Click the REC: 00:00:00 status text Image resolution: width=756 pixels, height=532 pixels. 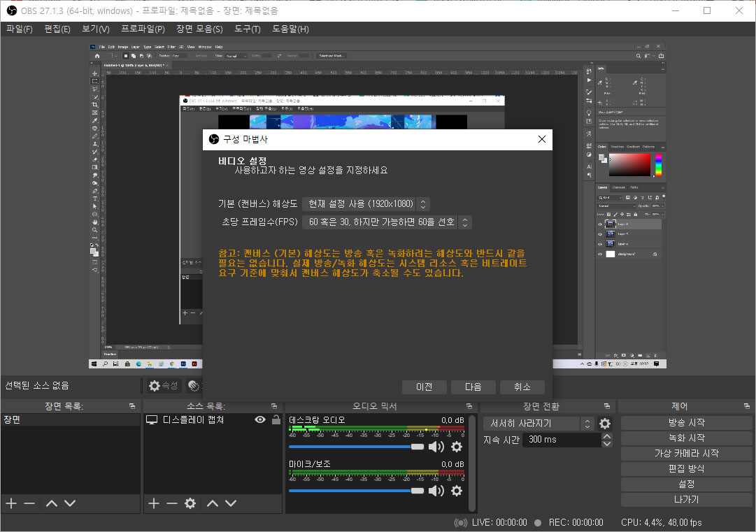pos(576,522)
